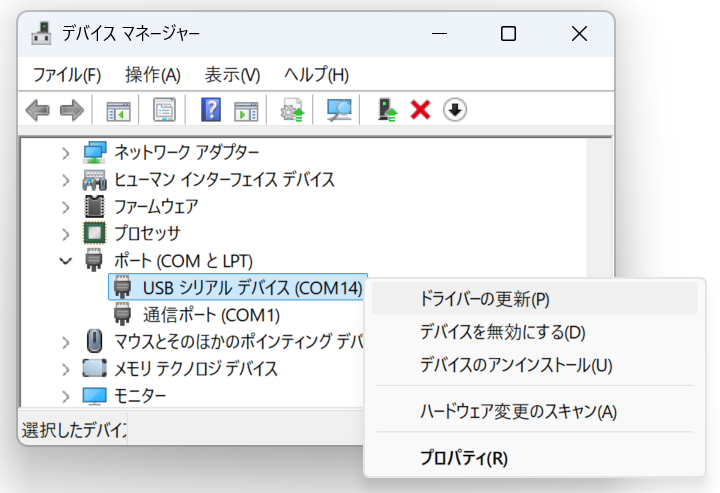Select ポート (COM と LPT) label
The width and height of the screenshot is (720, 493).
(183, 261)
